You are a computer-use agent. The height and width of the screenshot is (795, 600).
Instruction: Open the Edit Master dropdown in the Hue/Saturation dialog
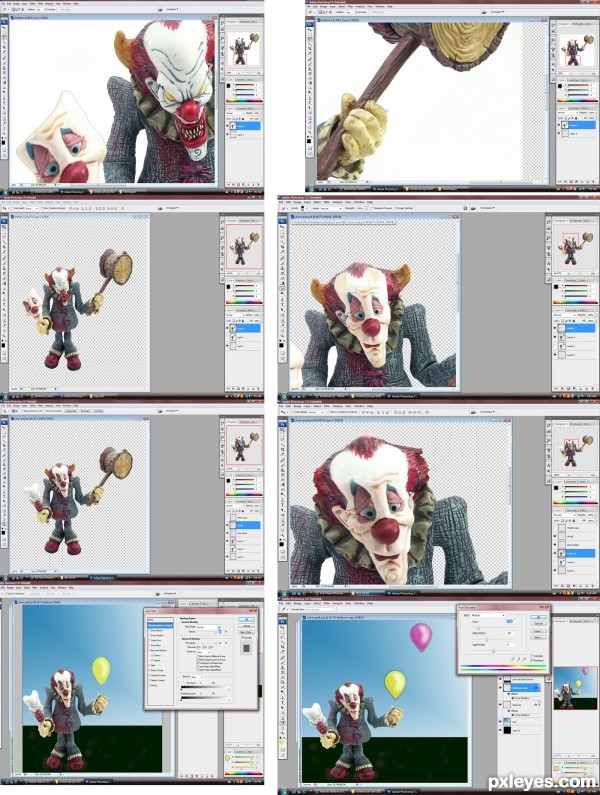pos(488,615)
